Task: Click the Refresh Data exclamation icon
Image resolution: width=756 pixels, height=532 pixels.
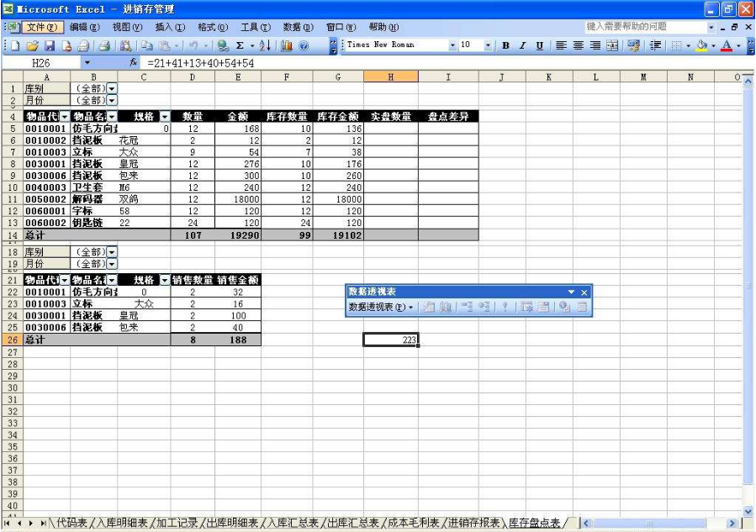Action: [x=505, y=307]
